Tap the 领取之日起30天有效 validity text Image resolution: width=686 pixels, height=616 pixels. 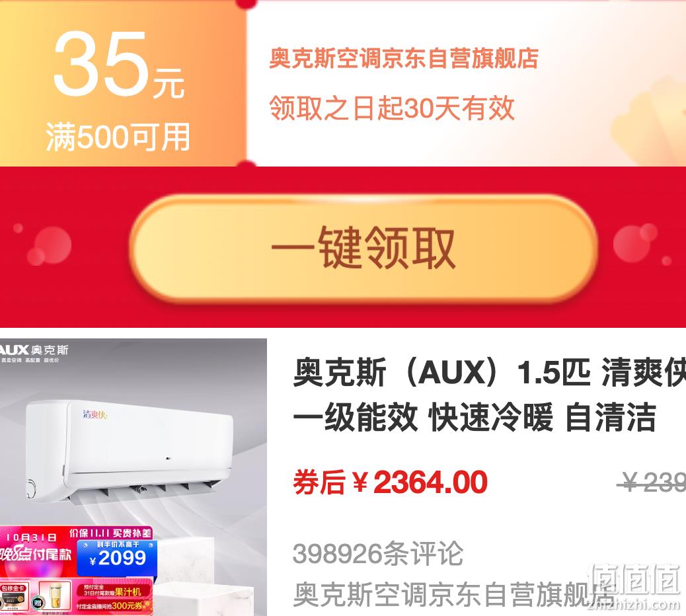pyautogui.click(x=391, y=108)
